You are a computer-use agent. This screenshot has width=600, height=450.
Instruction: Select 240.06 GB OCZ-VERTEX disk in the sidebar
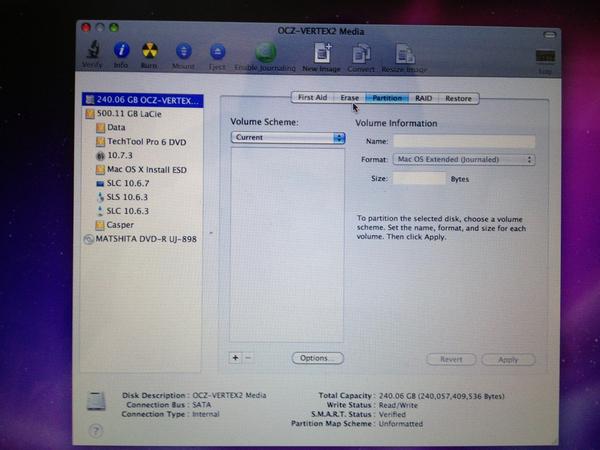point(142,100)
